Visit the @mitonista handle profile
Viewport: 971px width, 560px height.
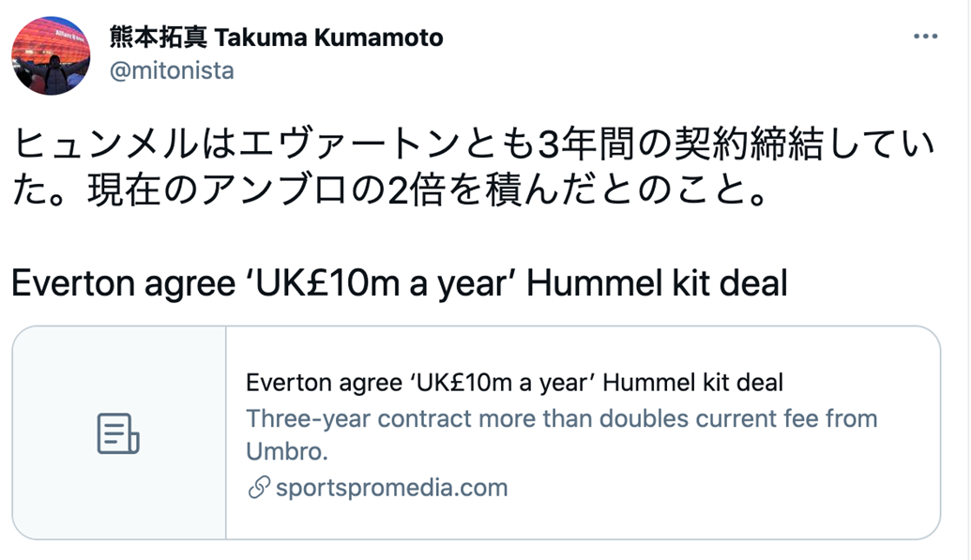tap(172, 70)
